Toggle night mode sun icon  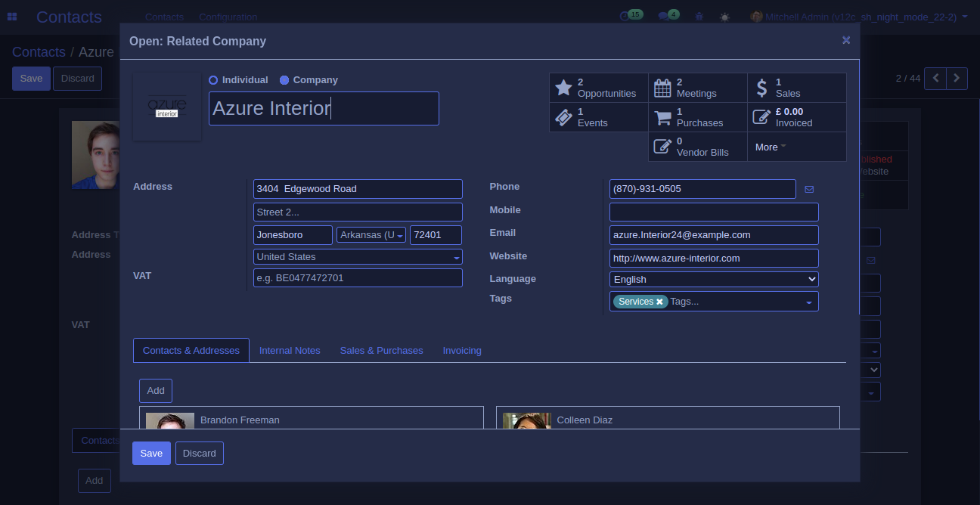point(725,17)
